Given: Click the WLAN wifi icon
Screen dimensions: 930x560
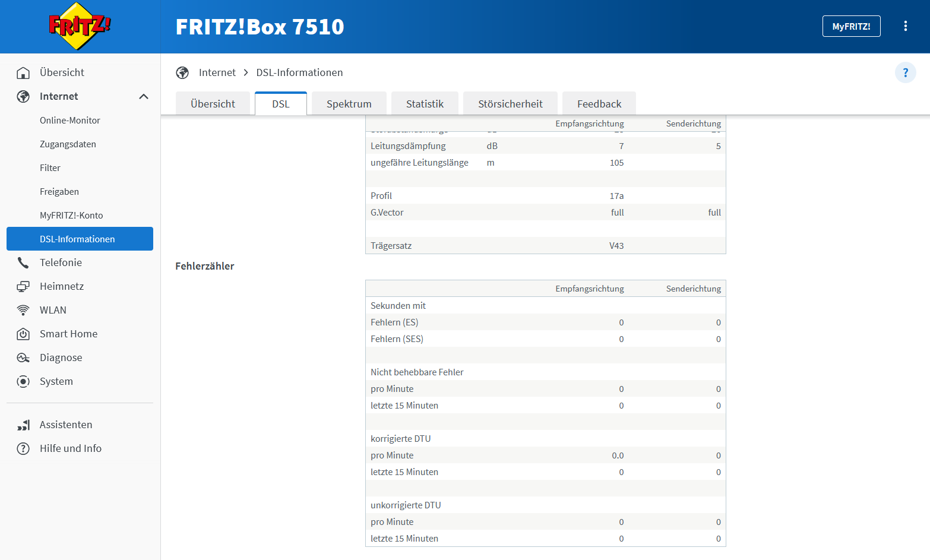Looking at the screenshot, I should tap(23, 310).
